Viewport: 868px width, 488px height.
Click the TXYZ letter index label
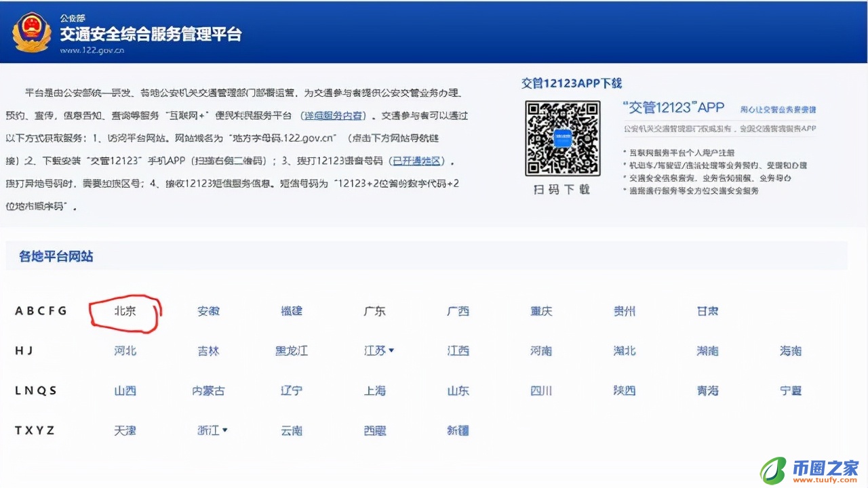35,430
